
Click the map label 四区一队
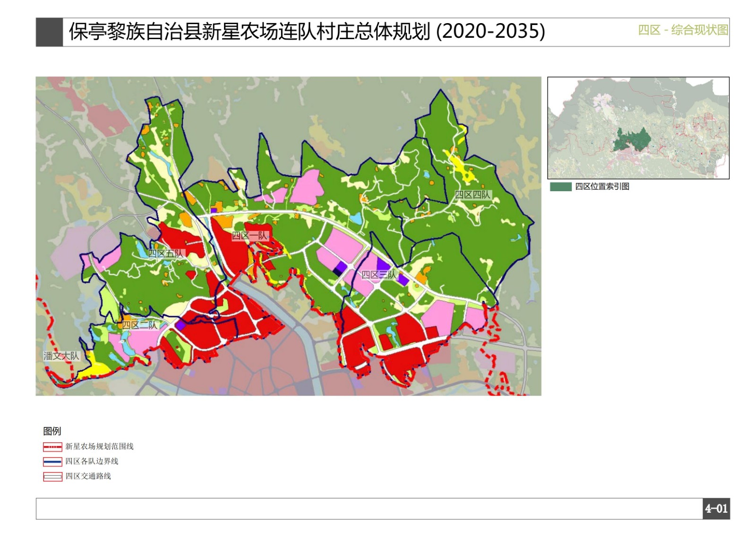[250, 236]
